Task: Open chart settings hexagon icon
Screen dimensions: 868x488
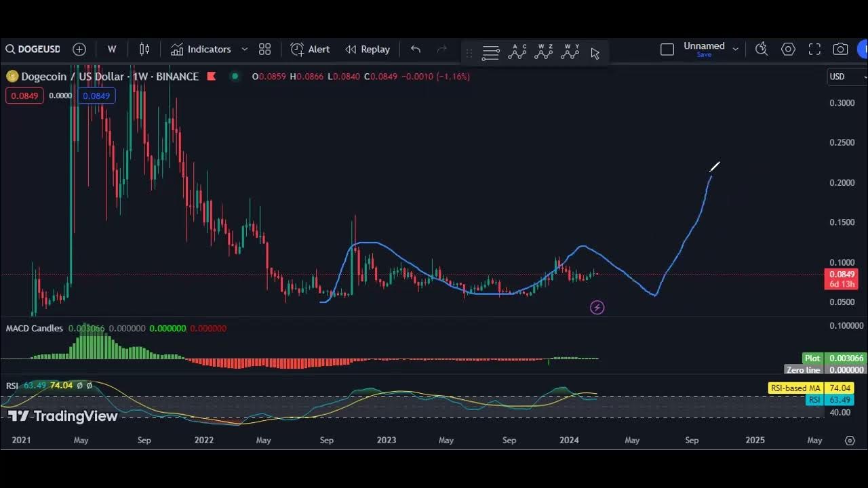Action: click(x=788, y=49)
